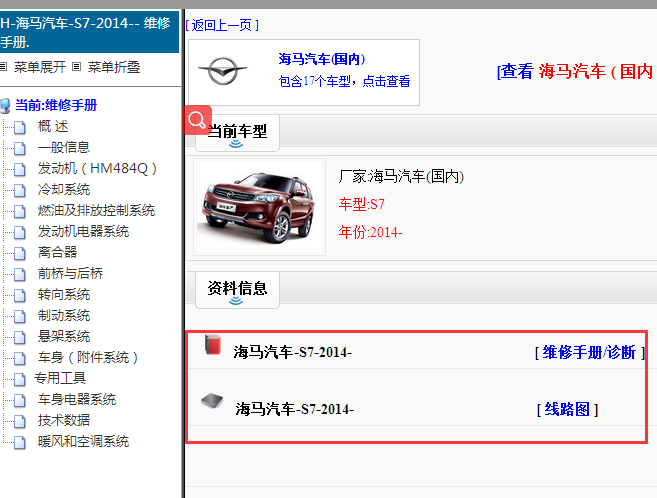
Task: Select the 离合器 chapter
Action: (x=57, y=252)
